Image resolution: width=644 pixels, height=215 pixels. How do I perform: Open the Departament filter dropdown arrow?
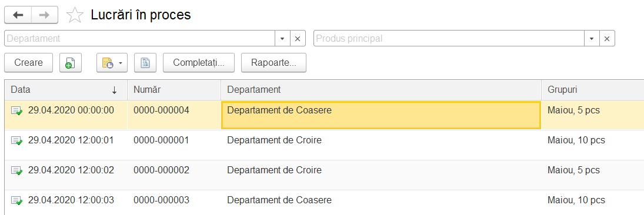point(282,39)
